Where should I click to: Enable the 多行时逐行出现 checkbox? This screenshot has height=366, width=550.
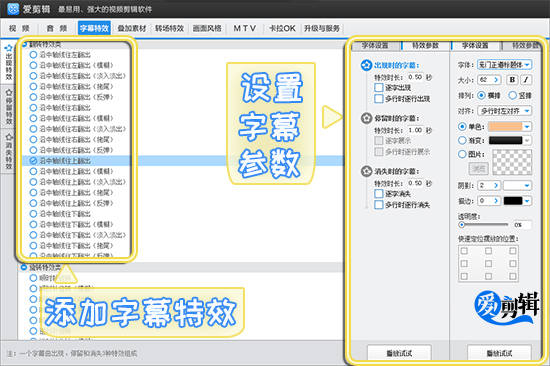click(378, 99)
